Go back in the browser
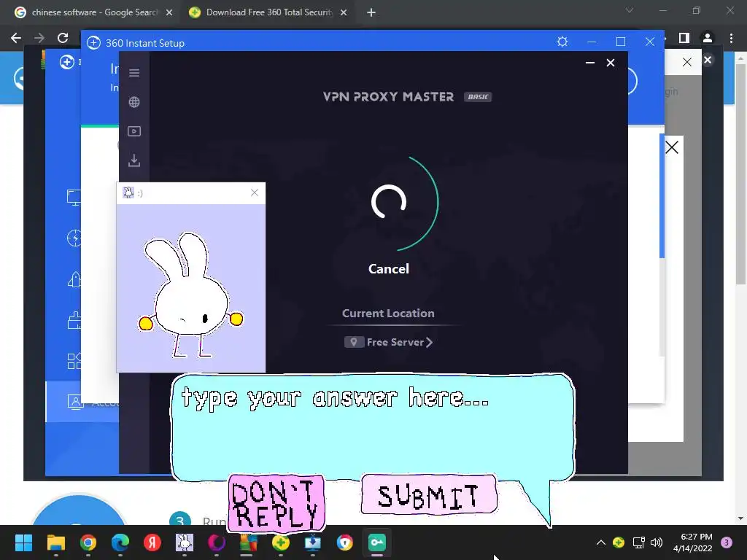 pos(16,38)
